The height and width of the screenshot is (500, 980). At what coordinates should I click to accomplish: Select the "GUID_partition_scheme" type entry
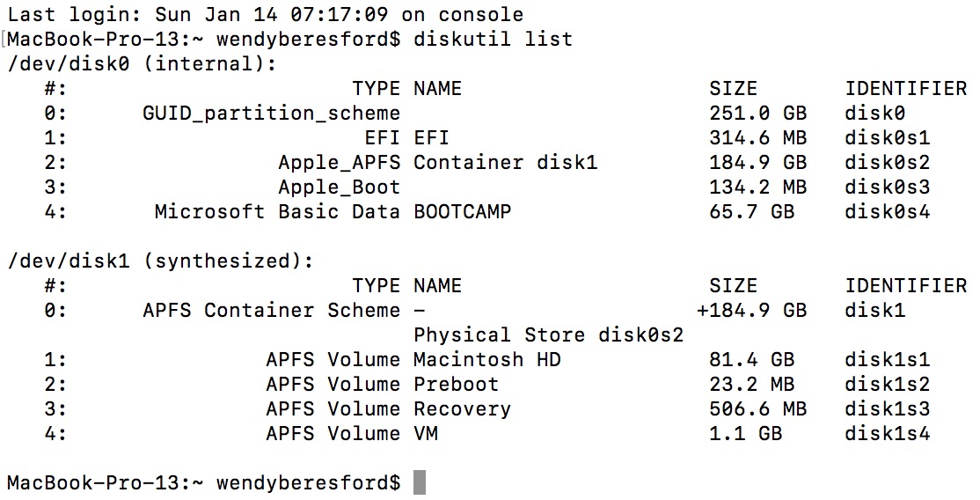coord(271,113)
